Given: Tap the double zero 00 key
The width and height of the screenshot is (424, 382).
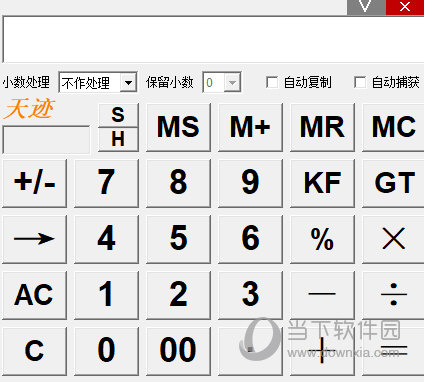Looking at the screenshot, I should coord(178,351).
